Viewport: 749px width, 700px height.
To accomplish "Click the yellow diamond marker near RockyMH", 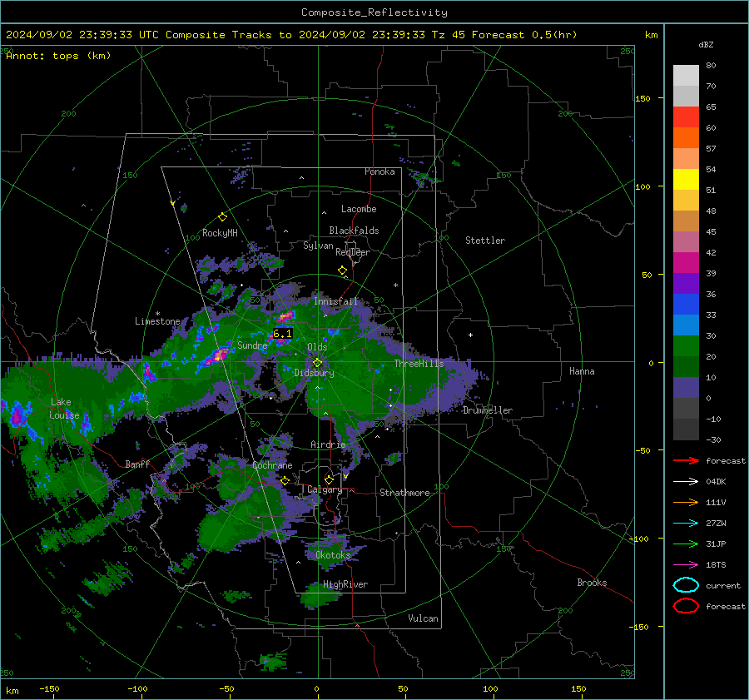I will click(222, 217).
